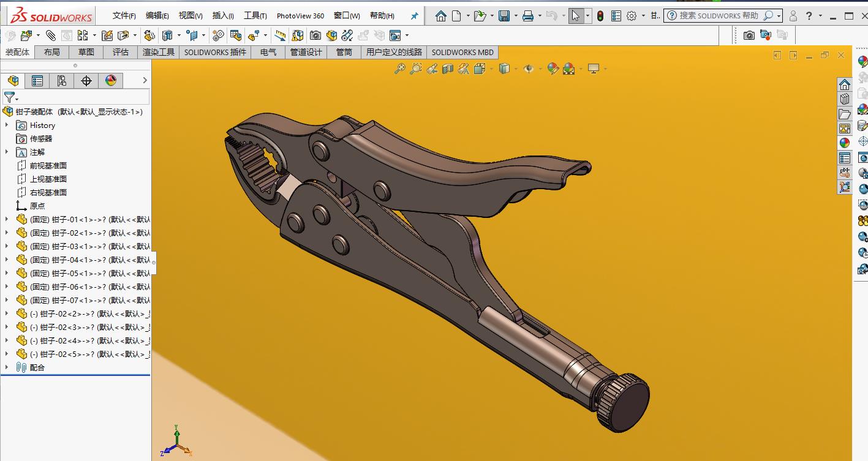The image size is (868, 461).
Task: Click the user account login icon
Action: tap(793, 16)
